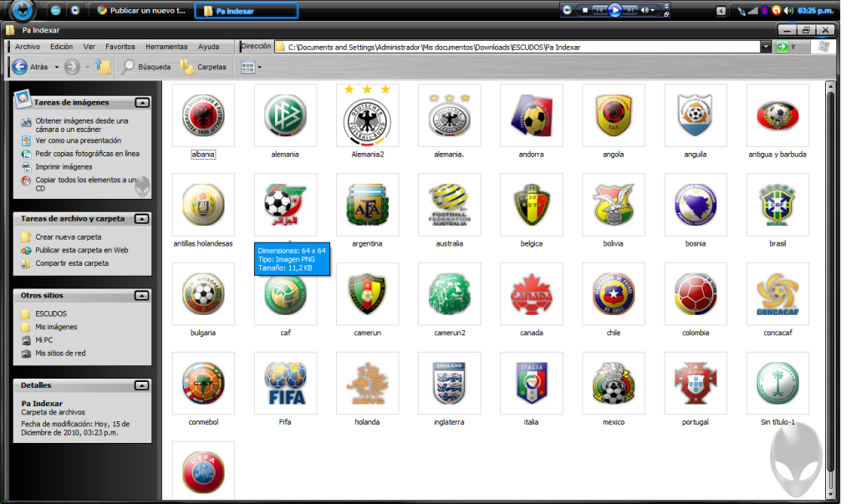Screen dimensions: 856x504
Task: Open the Búsqueda search tool
Action: [x=146, y=67]
